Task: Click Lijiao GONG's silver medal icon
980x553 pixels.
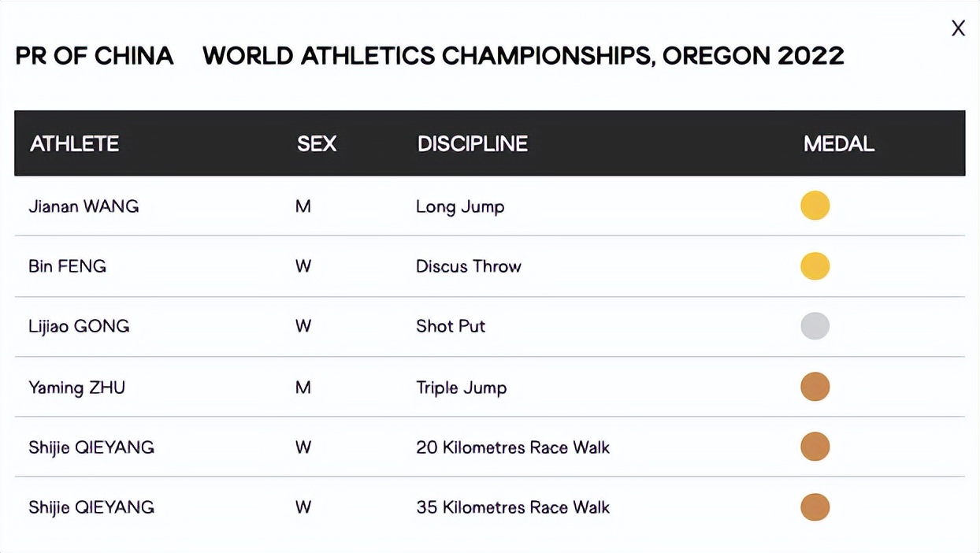Action: 815,326
